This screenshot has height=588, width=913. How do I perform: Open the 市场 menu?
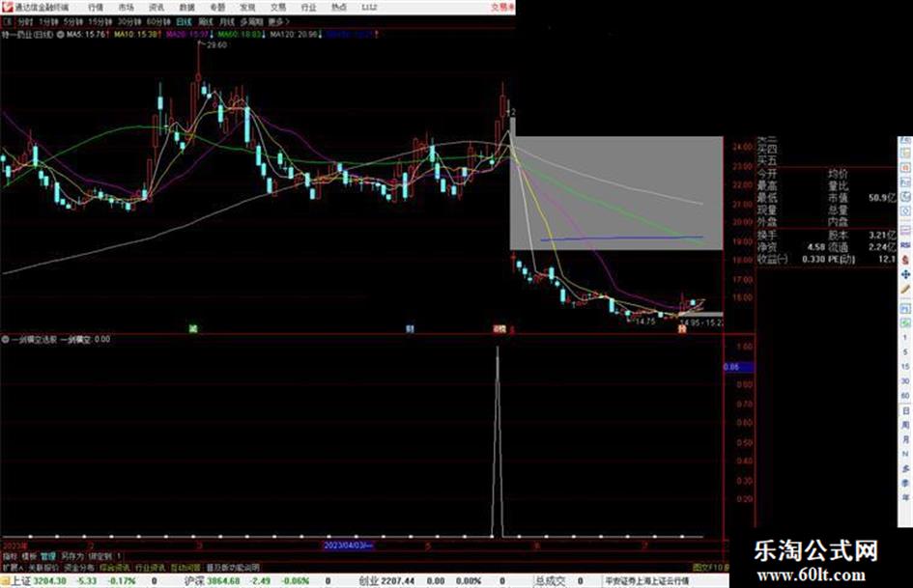click(x=126, y=7)
